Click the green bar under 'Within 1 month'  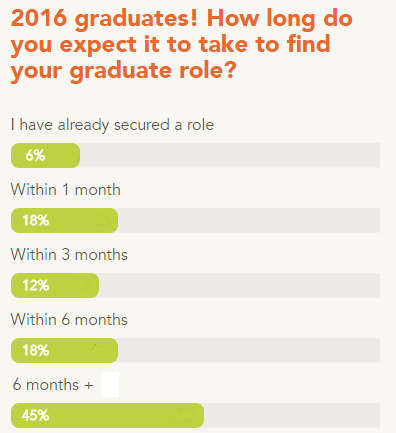65,220
